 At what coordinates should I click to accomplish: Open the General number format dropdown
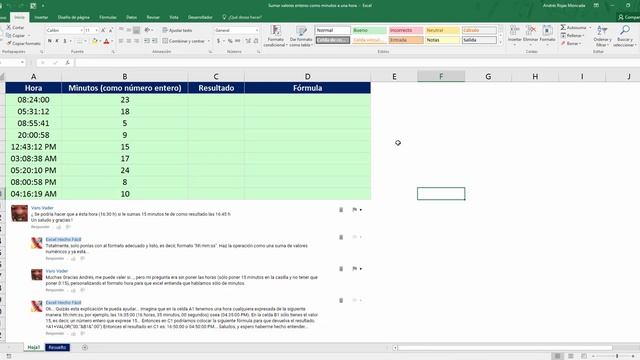257,31
